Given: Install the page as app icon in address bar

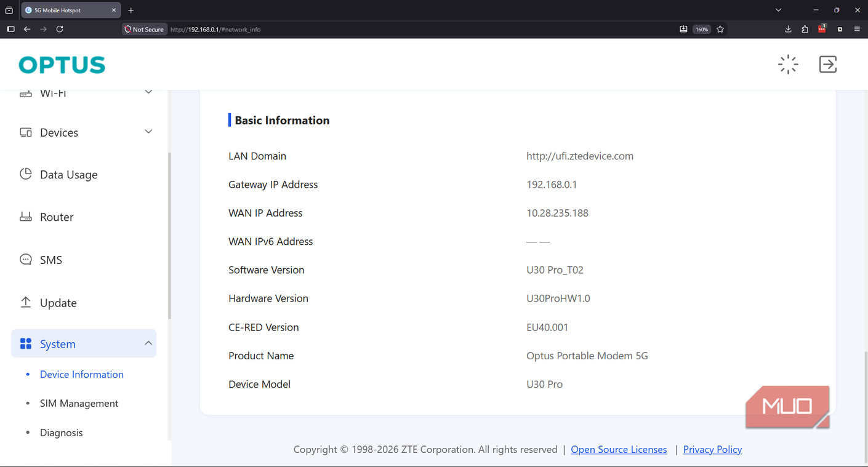Looking at the screenshot, I should (x=683, y=29).
